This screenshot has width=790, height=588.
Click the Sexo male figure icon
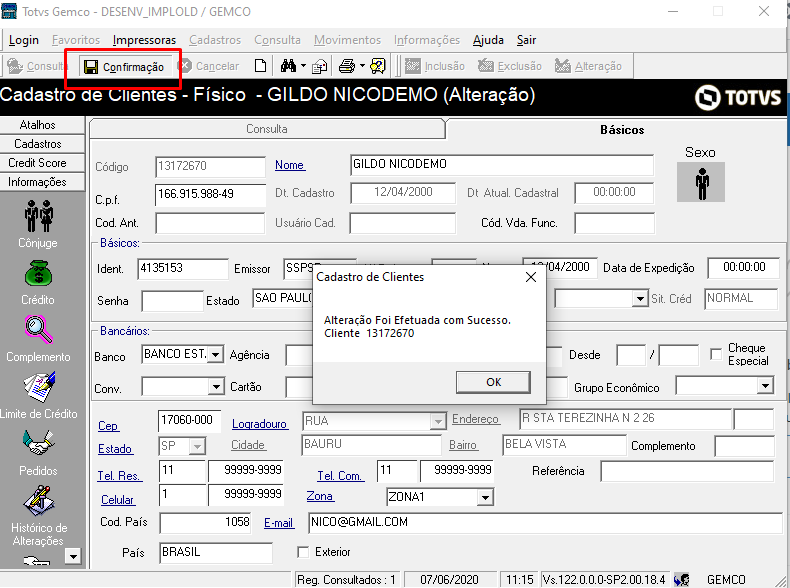pyautogui.click(x=701, y=182)
